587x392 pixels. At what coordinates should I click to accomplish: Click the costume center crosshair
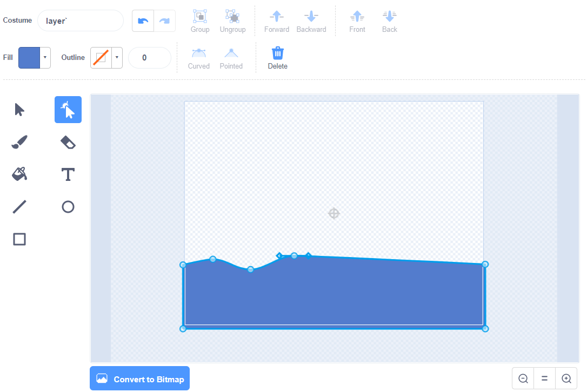(x=333, y=214)
